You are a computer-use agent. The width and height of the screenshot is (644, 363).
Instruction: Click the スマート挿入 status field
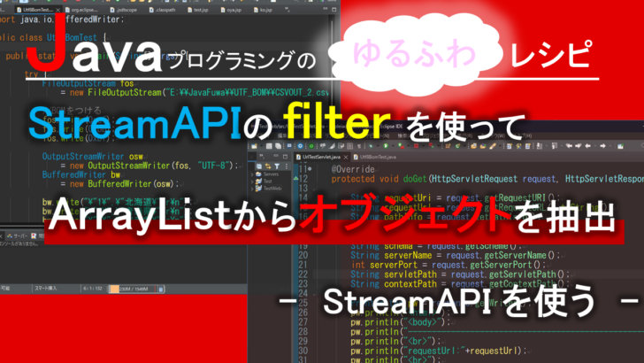pyautogui.click(x=46, y=288)
